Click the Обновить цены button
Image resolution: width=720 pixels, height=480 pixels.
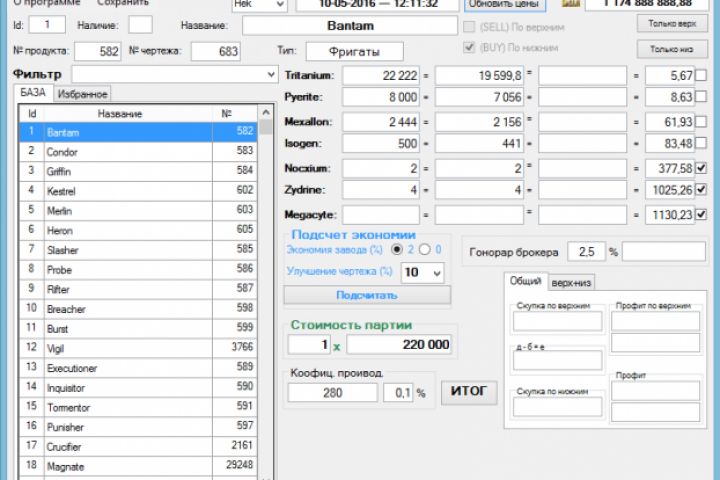(505, 4)
